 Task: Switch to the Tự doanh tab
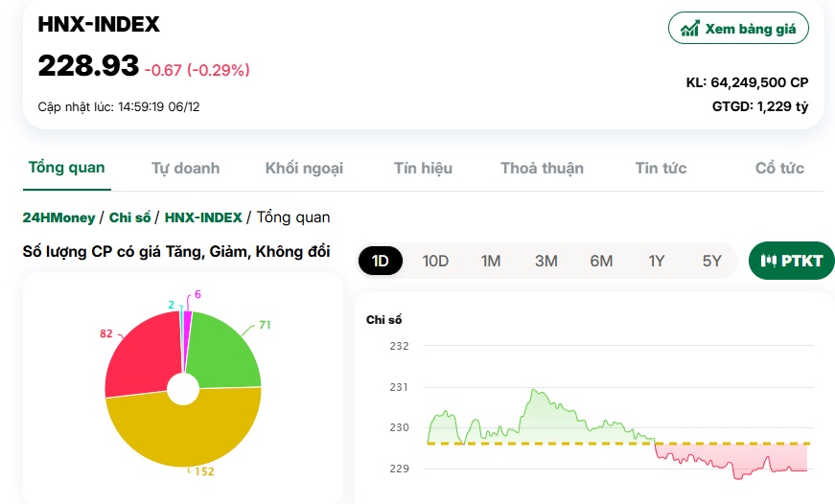(185, 169)
